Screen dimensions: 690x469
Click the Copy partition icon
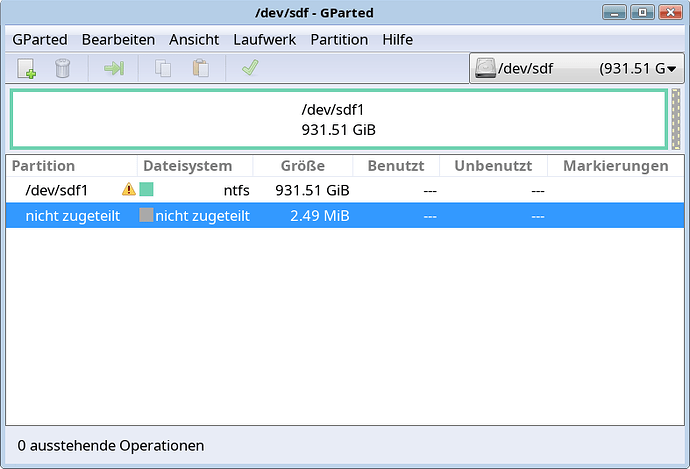(x=163, y=69)
